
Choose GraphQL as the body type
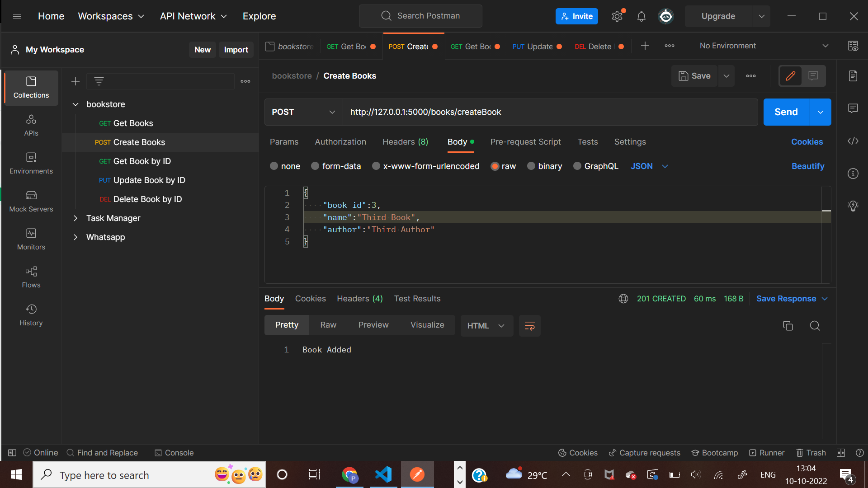coord(595,166)
